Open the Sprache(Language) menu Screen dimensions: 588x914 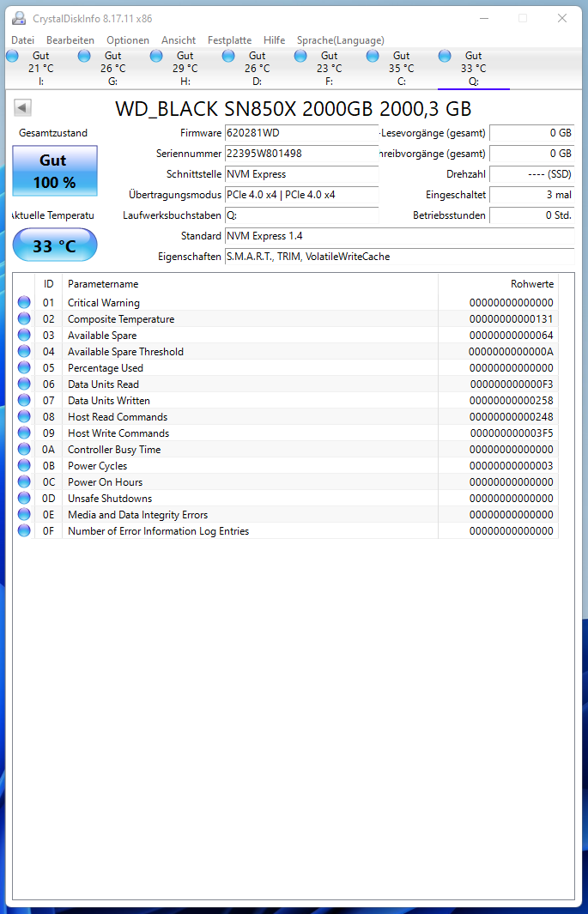tap(340, 40)
